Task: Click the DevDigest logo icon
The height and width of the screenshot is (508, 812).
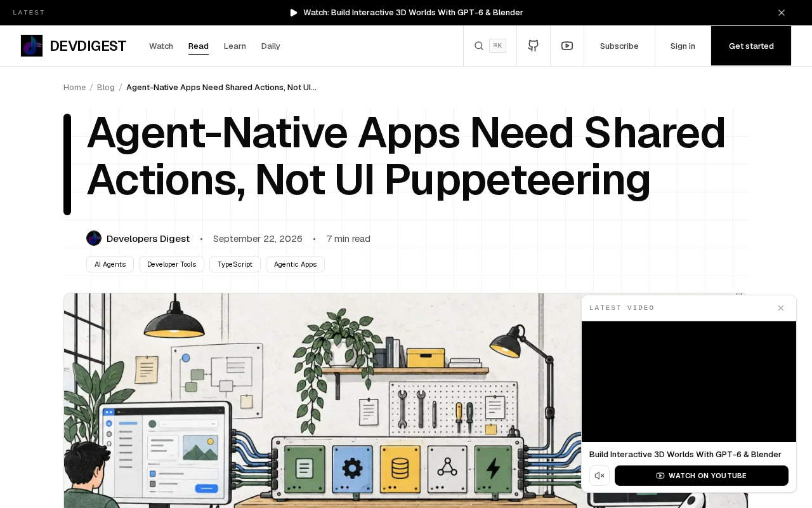Action: tap(32, 46)
